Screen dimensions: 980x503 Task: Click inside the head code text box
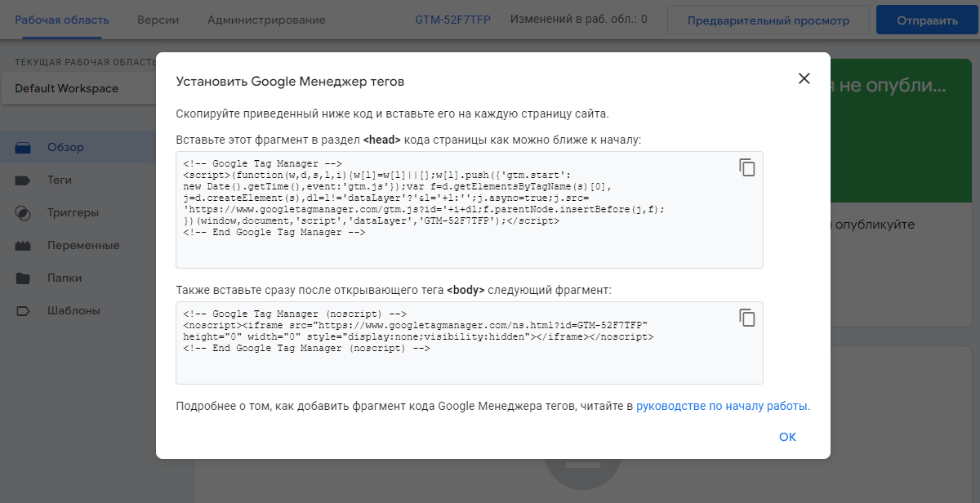pyautogui.click(x=470, y=210)
